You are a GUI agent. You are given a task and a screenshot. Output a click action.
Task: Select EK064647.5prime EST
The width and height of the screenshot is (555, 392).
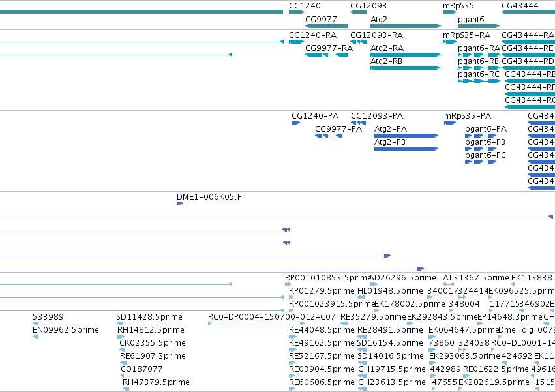(x=432, y=337)
